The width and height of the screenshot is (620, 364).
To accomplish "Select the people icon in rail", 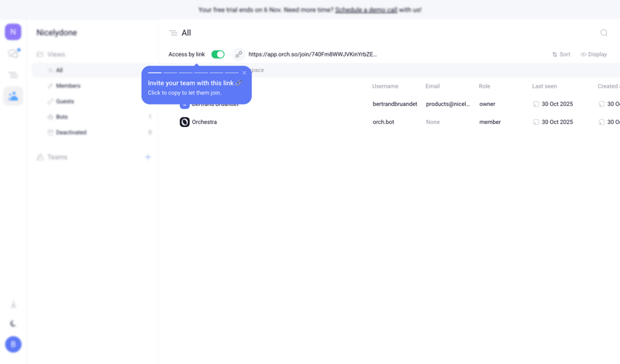I will click(13, 96).
